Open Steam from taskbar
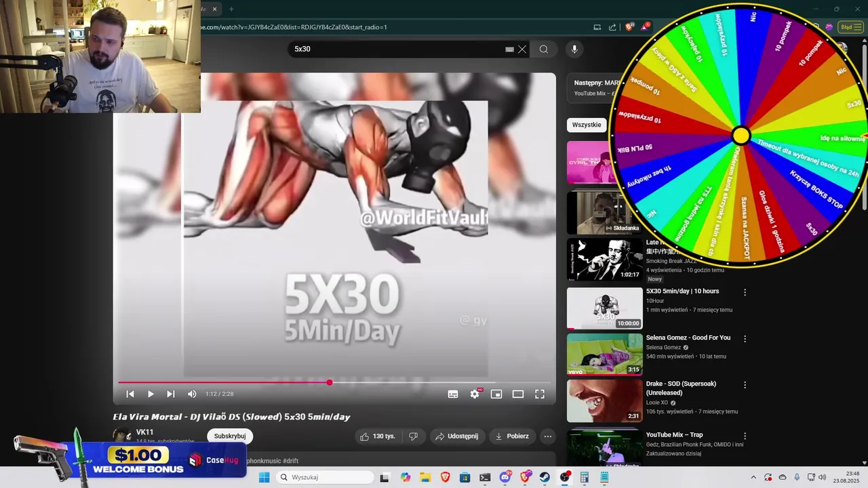Screen dimensions: 868x488 coord(545,477)
